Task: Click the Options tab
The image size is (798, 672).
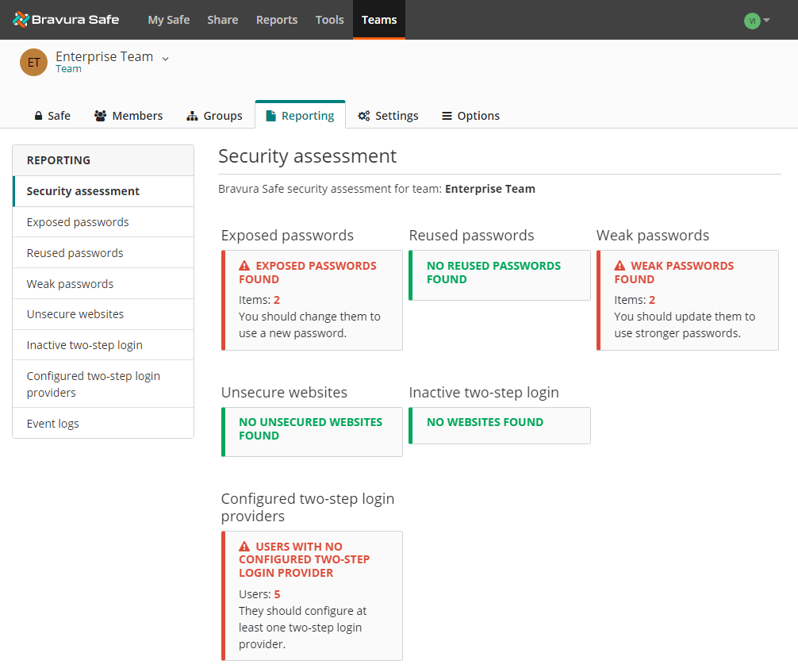Action: pyautogui.click(x=470, y=116)
